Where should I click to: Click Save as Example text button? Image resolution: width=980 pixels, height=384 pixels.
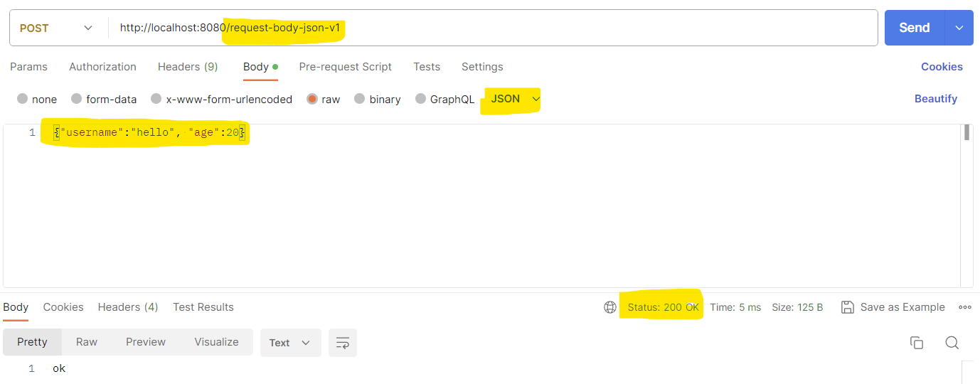coord(902,307)
